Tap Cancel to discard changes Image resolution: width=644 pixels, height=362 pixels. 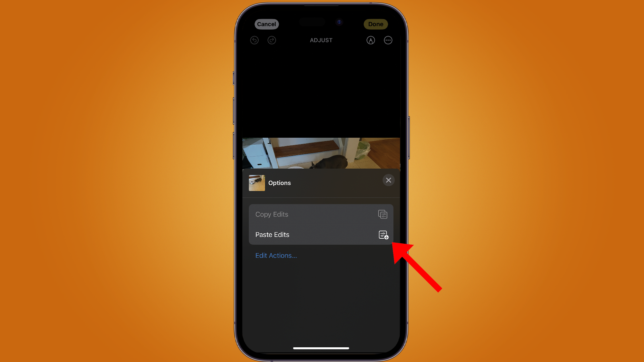pos(266,24)
